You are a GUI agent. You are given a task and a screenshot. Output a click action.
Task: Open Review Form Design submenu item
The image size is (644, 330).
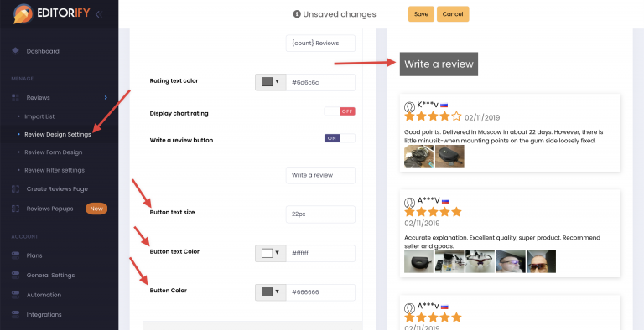pos(54,152)
